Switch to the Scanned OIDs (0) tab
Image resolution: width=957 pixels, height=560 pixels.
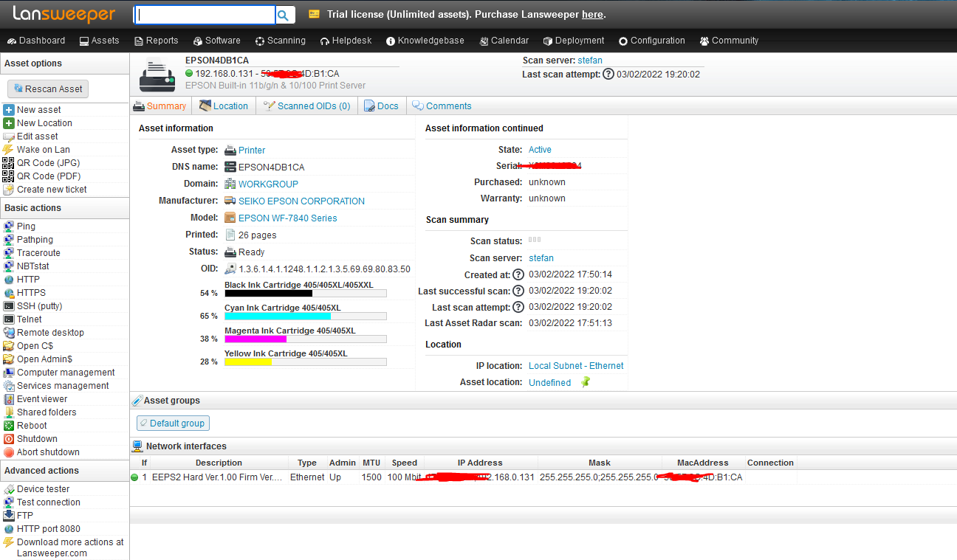307,106
